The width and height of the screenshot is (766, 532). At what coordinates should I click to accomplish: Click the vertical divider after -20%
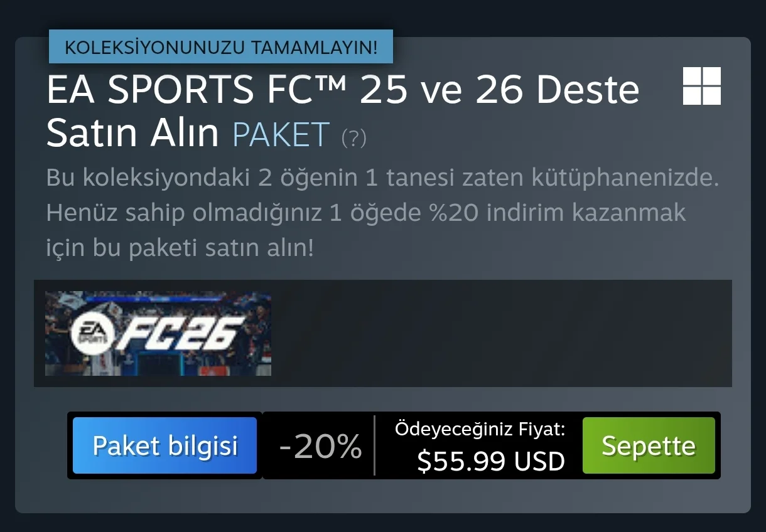click(374, 445)
